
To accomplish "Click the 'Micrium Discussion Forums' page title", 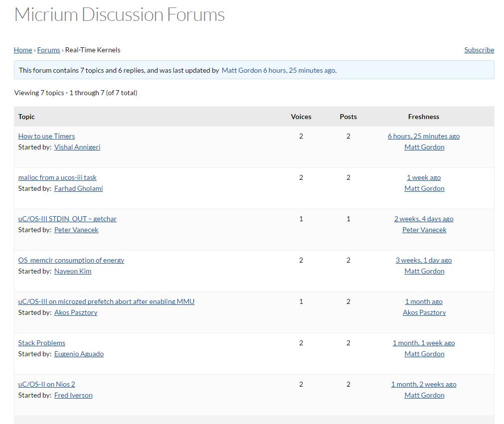I will 119,14.
